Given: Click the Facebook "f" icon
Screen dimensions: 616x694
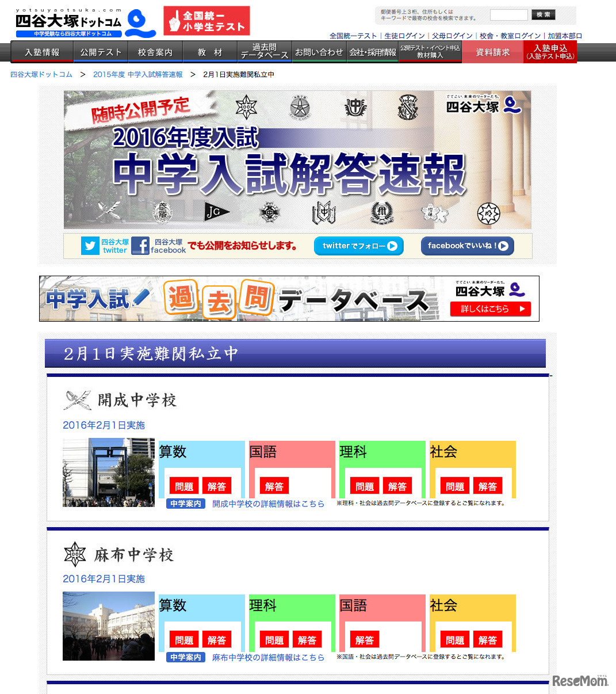Looking at the screenshot, I should pyautogui.click(x=140, y=246).
